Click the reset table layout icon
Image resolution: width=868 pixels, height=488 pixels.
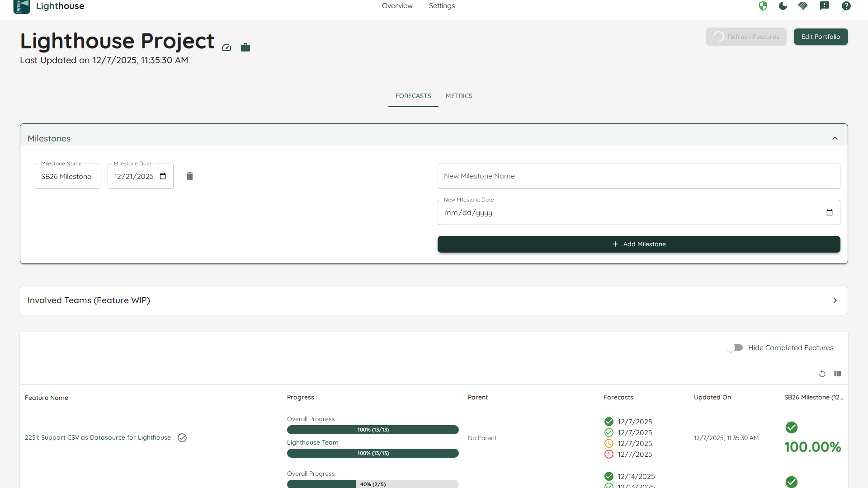pyautogui.click(x=822, y=374)
